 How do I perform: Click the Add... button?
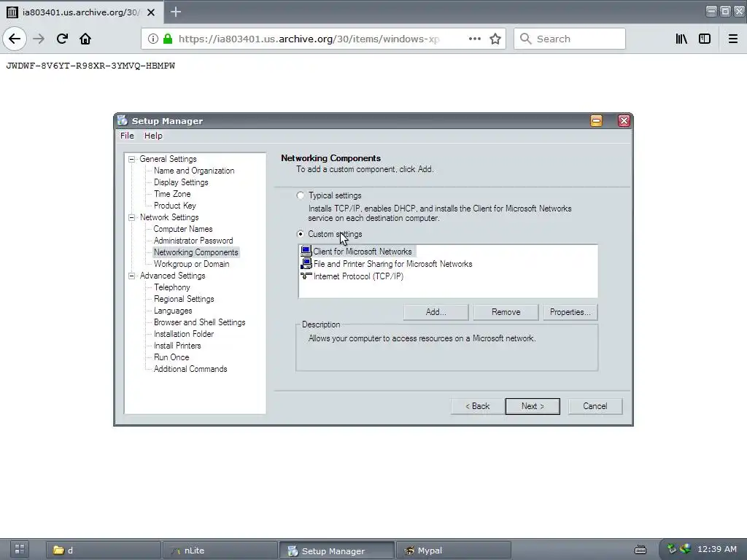tap(436, 312)
